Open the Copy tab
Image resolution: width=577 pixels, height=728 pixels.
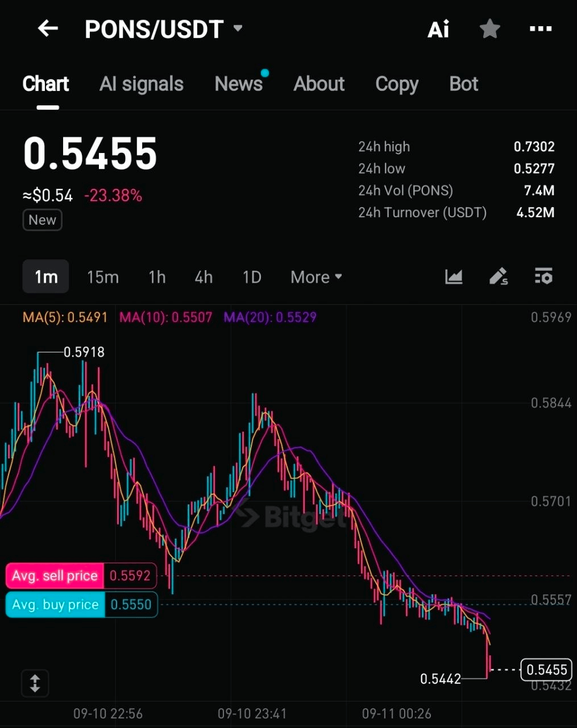(x=397, y=84)
